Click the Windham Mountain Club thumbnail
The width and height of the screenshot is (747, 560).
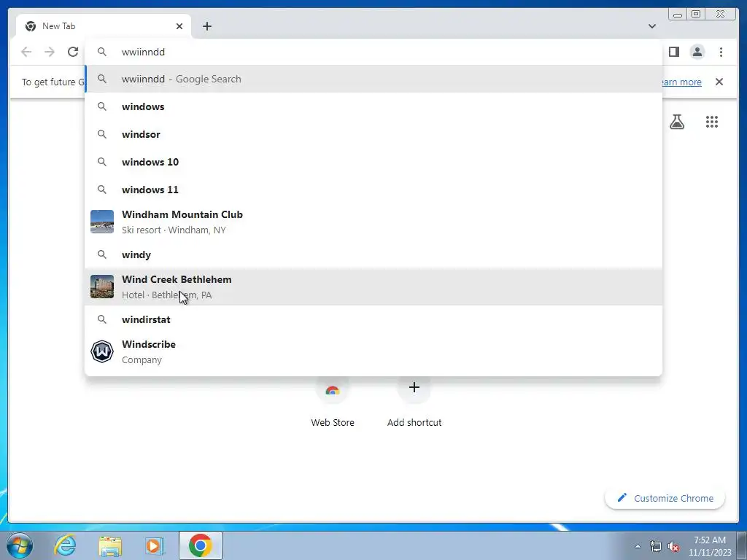102,222
